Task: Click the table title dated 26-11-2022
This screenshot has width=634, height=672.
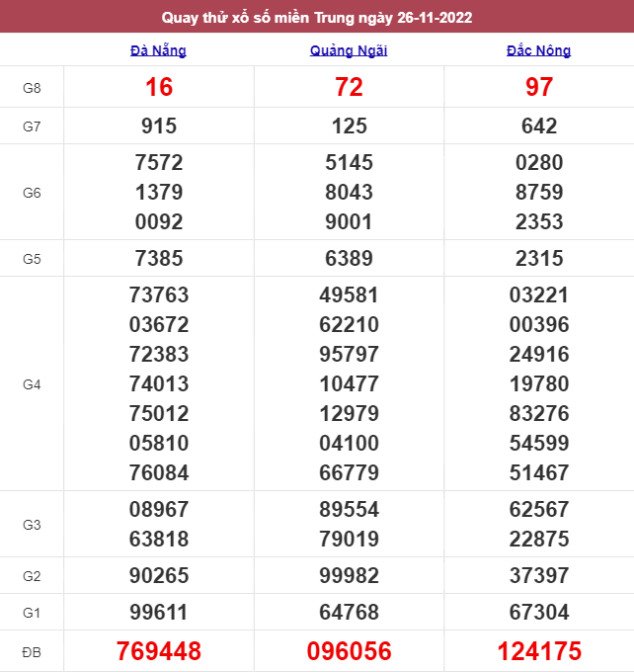Action: (317, 17)
